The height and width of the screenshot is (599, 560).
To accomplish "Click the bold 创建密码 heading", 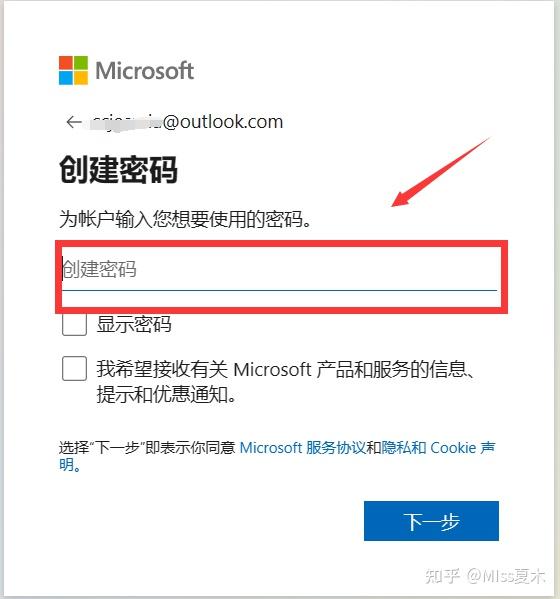I will pyautogui.click(x=118, y=170).
